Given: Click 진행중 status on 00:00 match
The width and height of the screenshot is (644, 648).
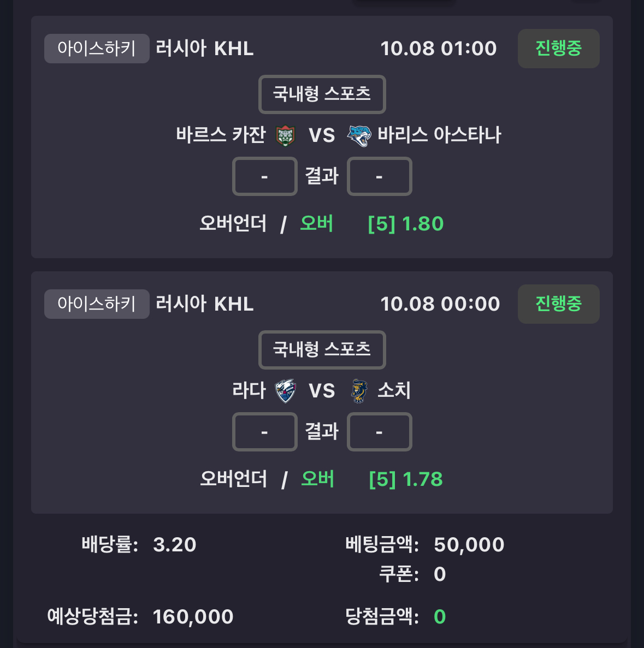Looking at the screenshot, I should 558,304.
